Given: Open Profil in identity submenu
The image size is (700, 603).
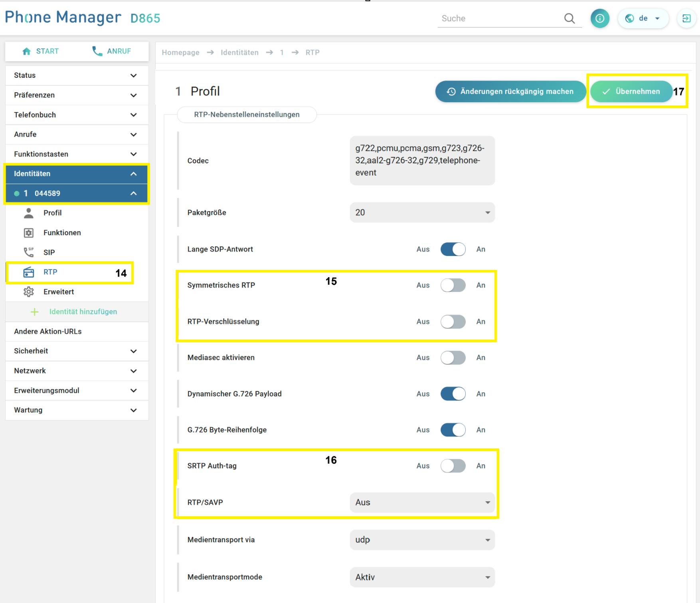Looking at the screenshot, I should [x=52, y=213].
